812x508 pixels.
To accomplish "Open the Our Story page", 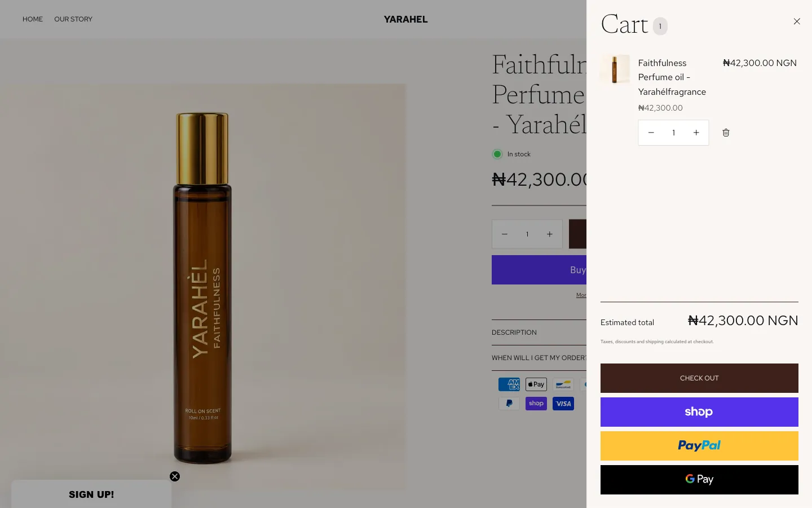I will tap(73, 19).
